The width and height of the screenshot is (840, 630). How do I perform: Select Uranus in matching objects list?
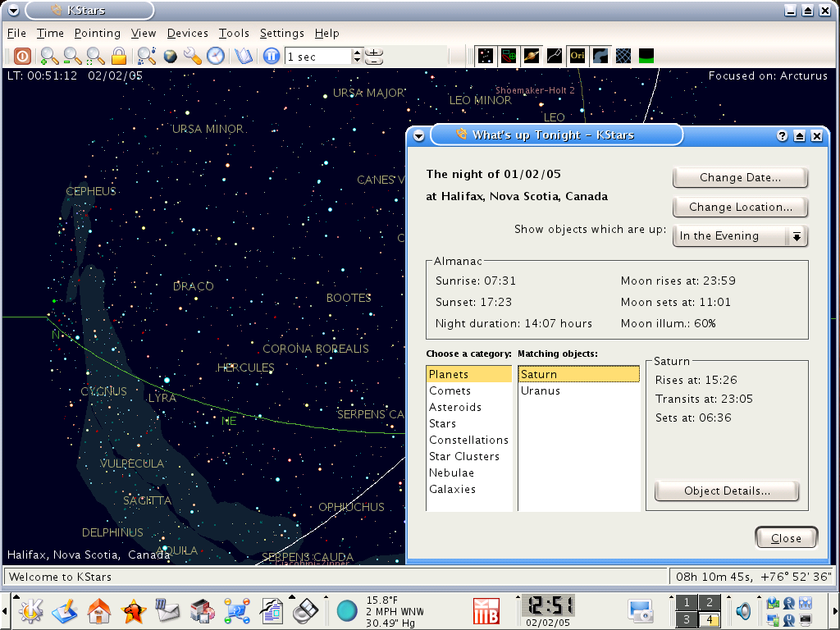541,390
